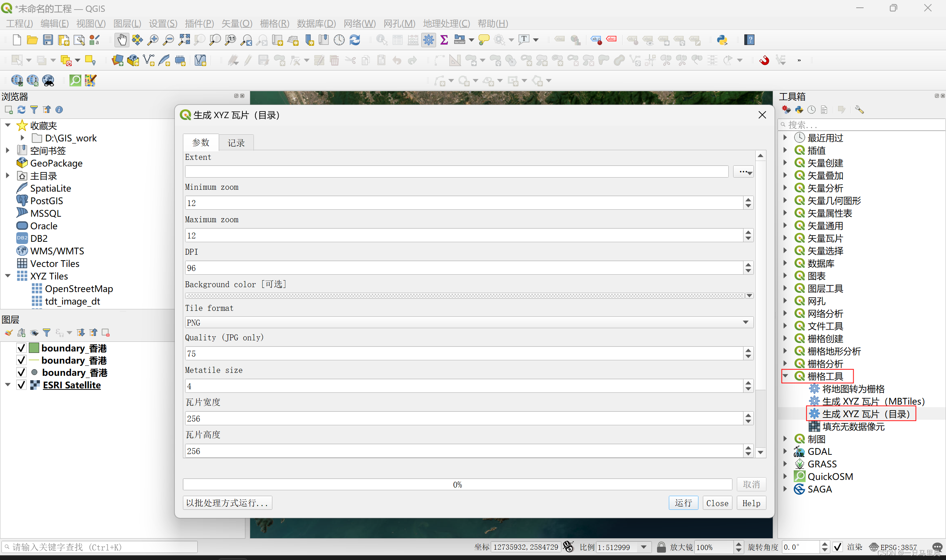Expand the GDAL toolbox group
The width and height of the screenshot is (946, 560).
pos(786,451)
